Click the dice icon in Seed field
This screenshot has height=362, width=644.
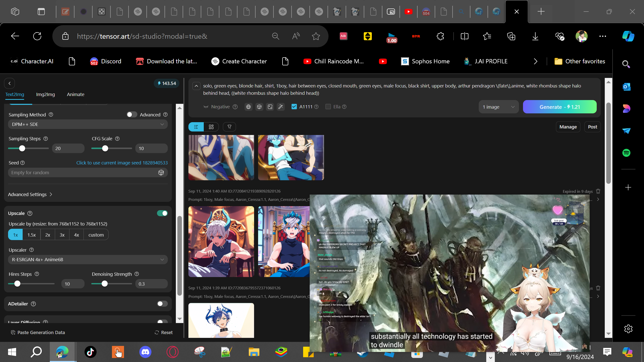(x=161, y=172)
